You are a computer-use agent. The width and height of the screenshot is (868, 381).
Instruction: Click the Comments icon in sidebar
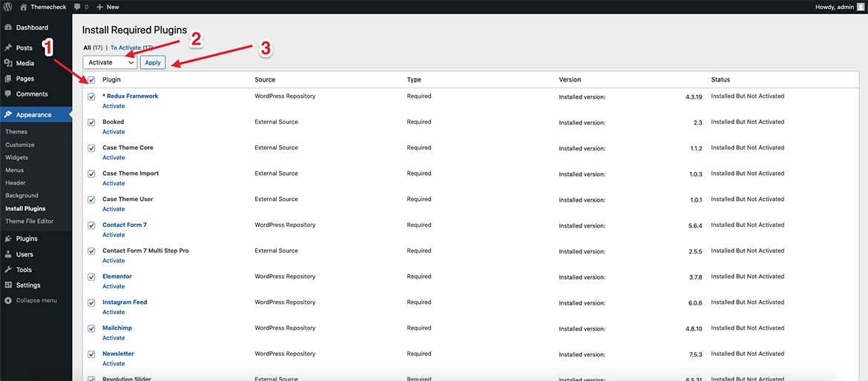point(8,94)
